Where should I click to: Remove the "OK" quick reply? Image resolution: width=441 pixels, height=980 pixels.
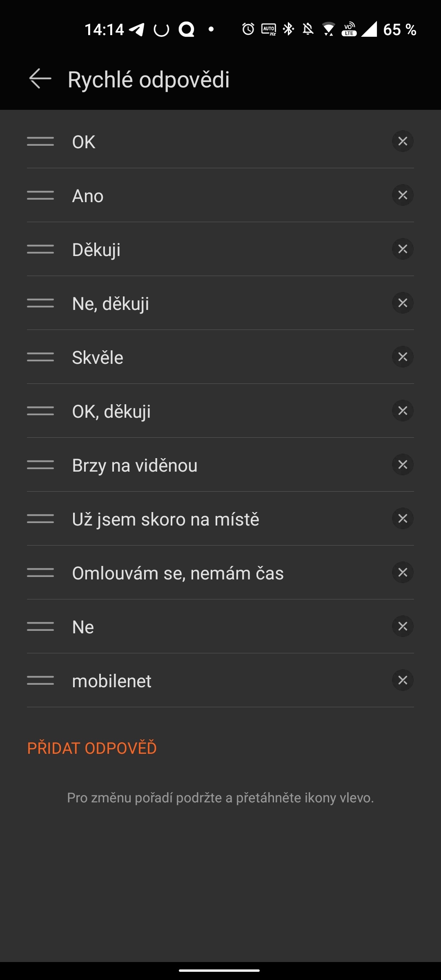(403, 141)
